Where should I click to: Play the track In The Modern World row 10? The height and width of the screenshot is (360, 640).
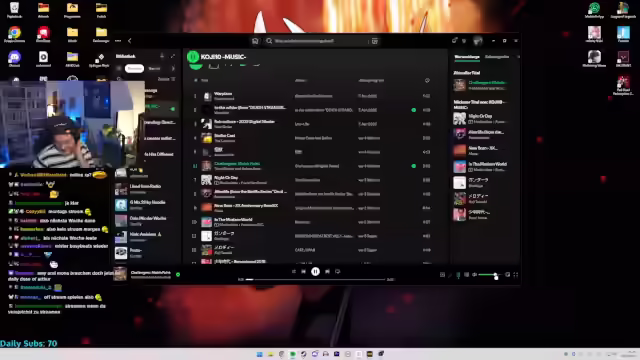314,222
